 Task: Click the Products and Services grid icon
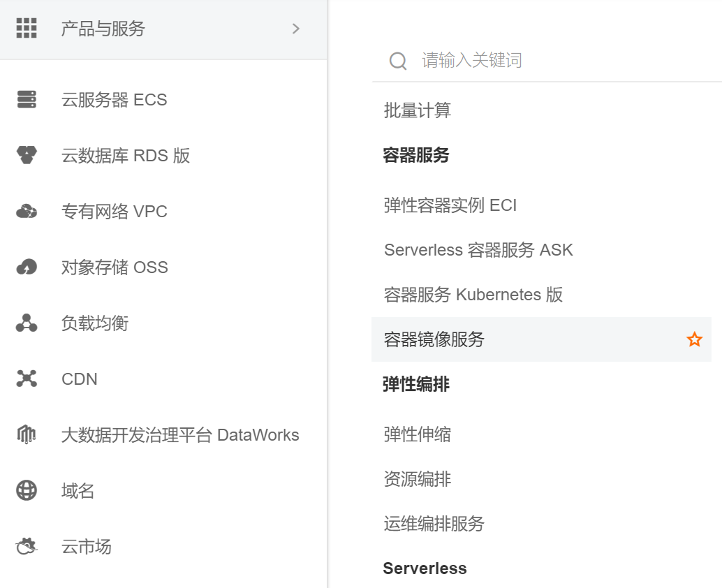(x=27, y=29)
